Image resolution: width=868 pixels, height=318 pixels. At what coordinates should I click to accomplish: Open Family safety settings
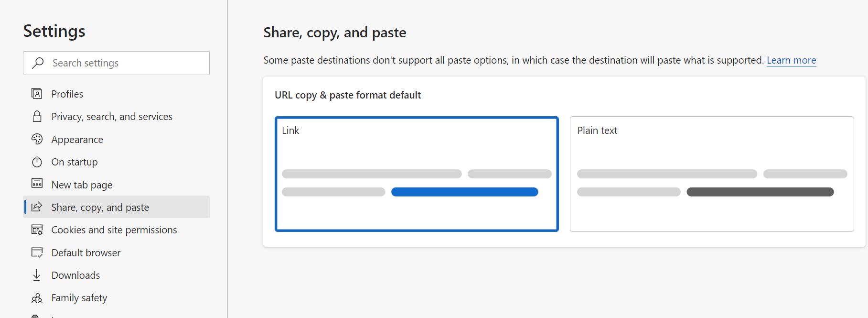coord(79,298)
